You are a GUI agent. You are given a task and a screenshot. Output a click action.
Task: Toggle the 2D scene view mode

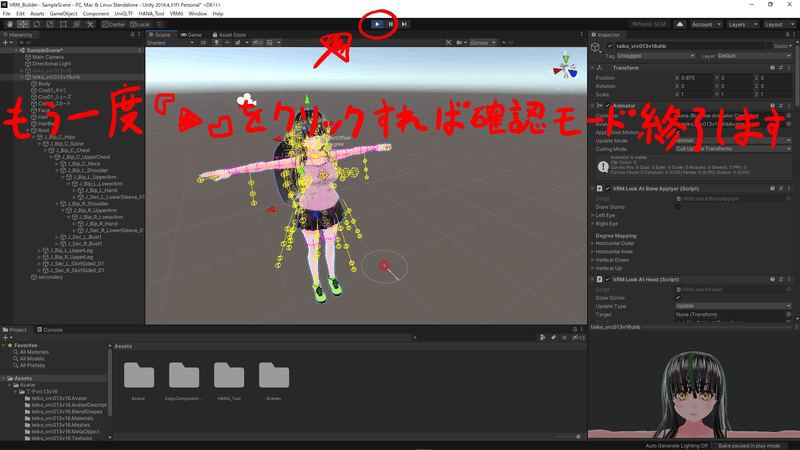203,42
